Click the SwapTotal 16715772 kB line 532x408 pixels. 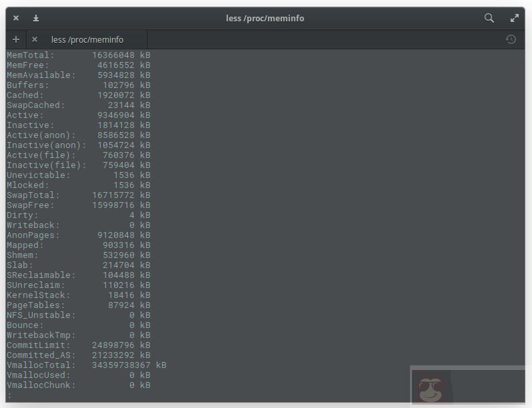pyautogui.click(x=79, y=195)
